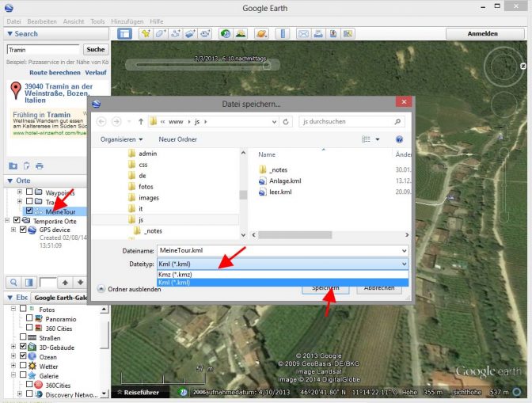Add an image overlay from the toolbar
The height and width of the screenshot is (403, 532).
190,33
